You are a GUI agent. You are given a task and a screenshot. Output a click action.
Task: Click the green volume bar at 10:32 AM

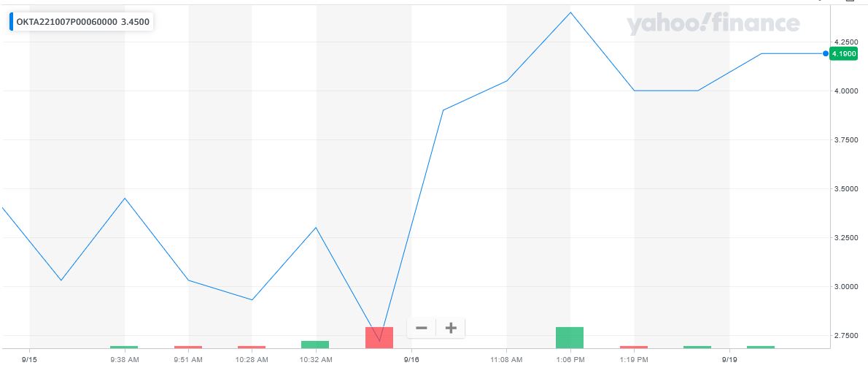(x=315, y=344)
